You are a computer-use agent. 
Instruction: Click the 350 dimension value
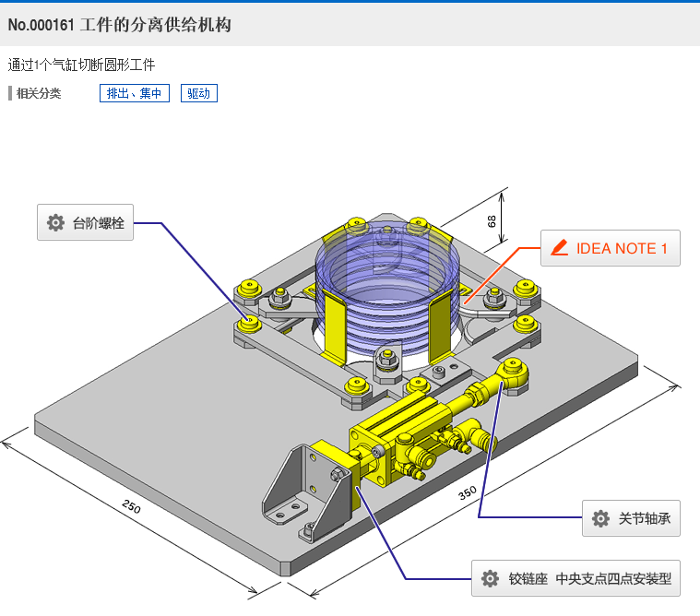468,492
